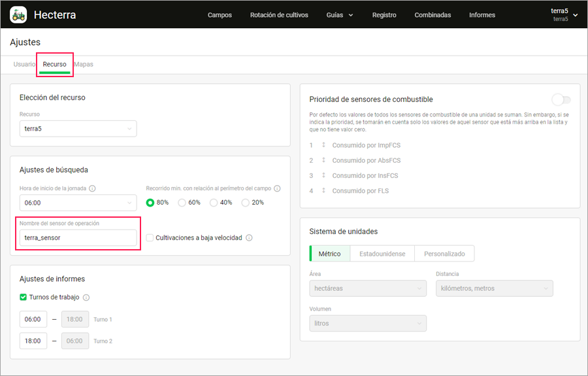This screenshot has height=376, width=588.
Task: Click info icon next to Cultivaciones a baja velocidad
Action: point(249,238)
